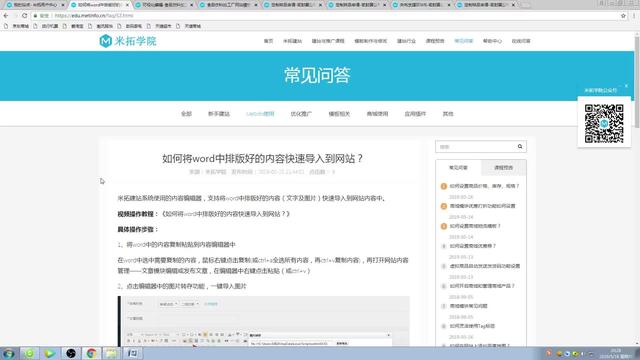
Task: Switch to the 如何将word browser tab
Action: point(99,5)
